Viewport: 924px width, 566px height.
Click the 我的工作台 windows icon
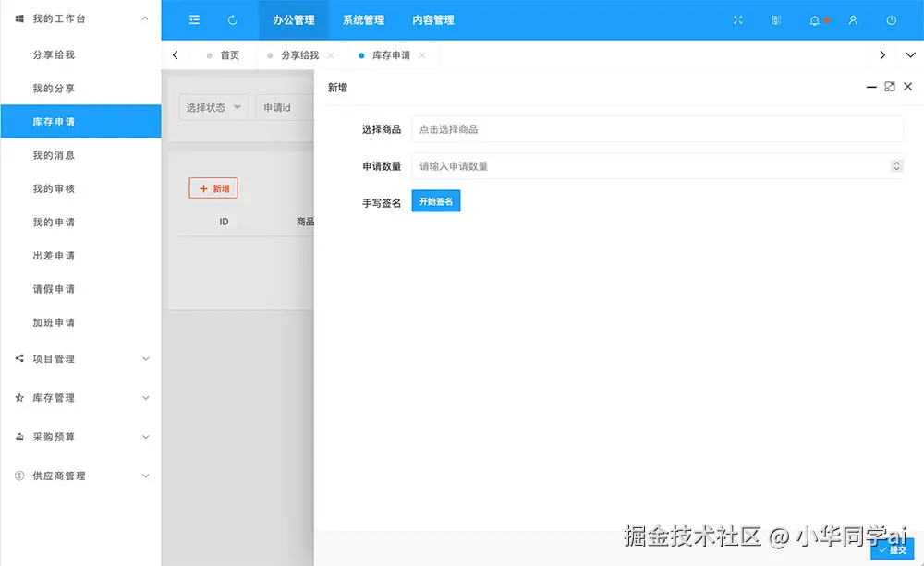click(19, 18)
